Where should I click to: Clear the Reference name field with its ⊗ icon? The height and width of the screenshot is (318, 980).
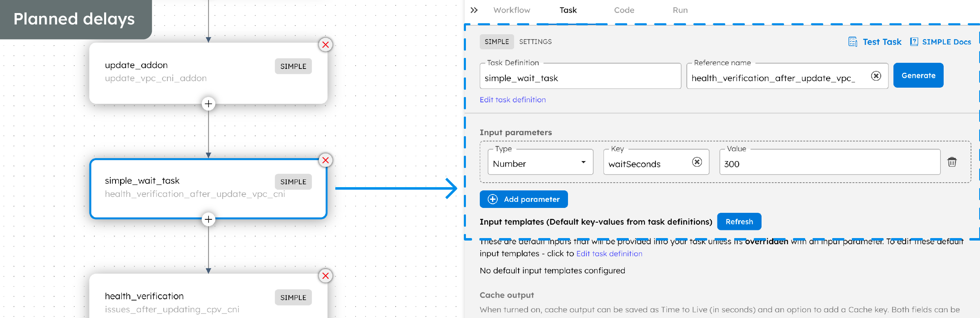tap(876, 75)
